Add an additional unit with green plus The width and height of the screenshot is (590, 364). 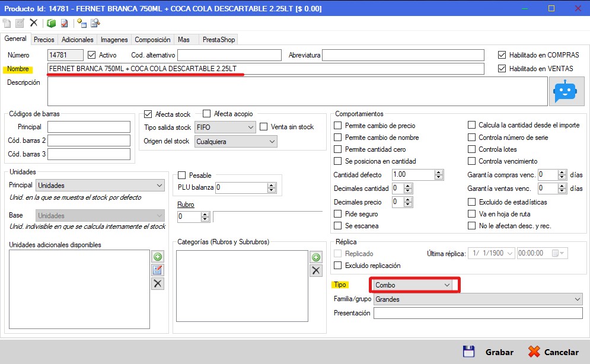(158, 257)
